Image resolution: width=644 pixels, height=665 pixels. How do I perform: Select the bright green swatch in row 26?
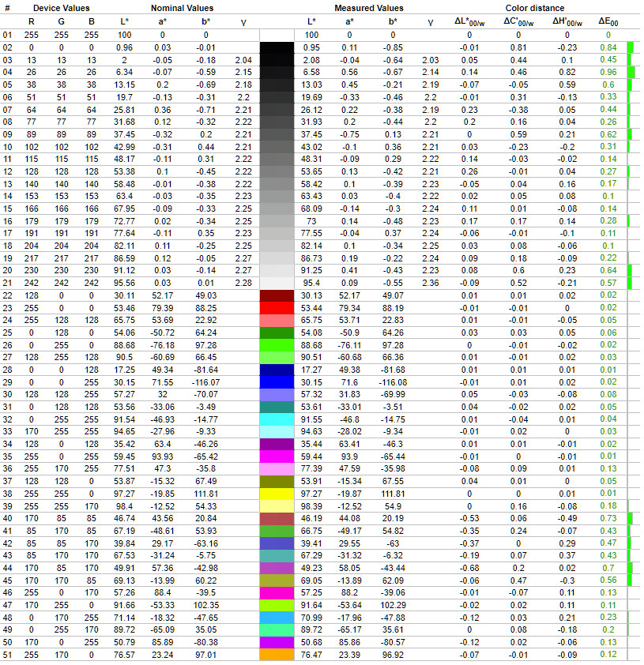click(277, 345)
